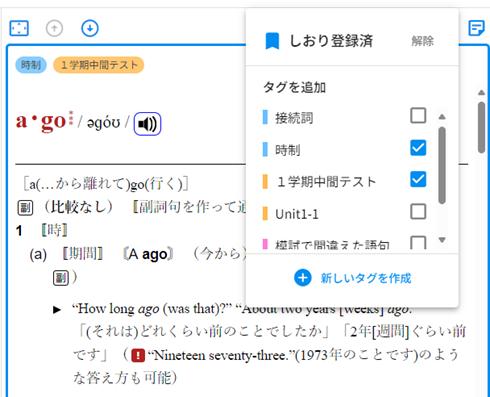Click the しおり登録済 heading text

click(x=331, y=41)
